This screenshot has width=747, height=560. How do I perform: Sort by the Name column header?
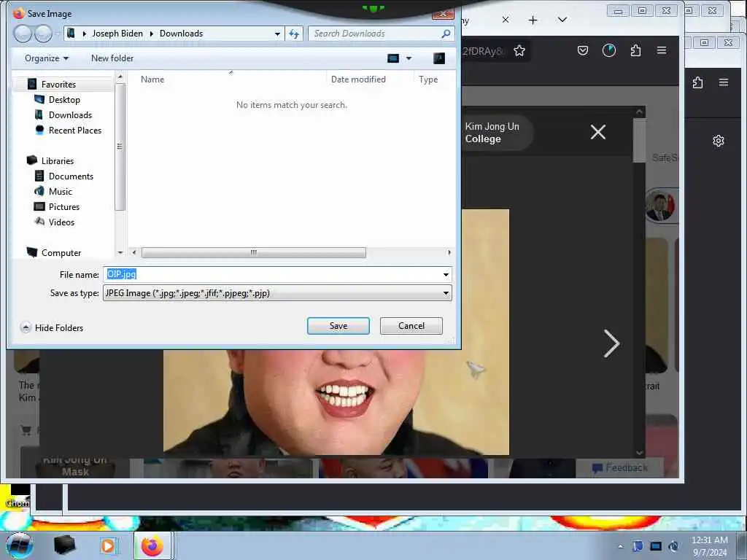click(152, 79)
